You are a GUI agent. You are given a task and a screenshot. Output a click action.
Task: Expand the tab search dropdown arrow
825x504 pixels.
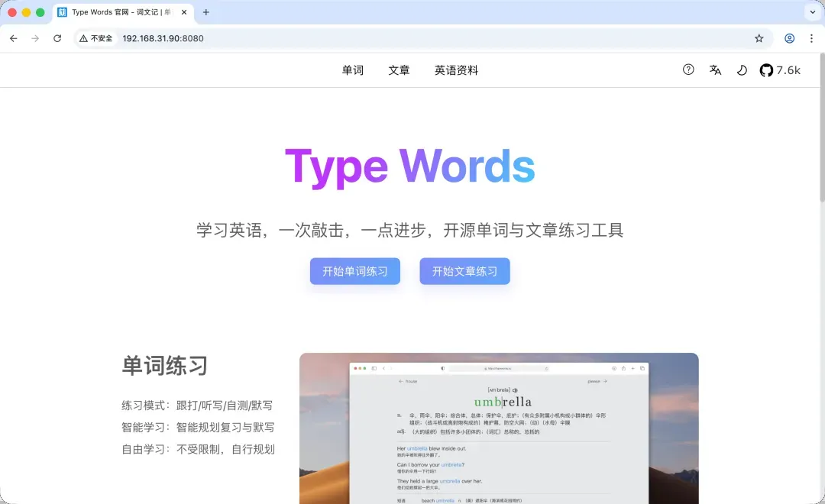point(810,12)
